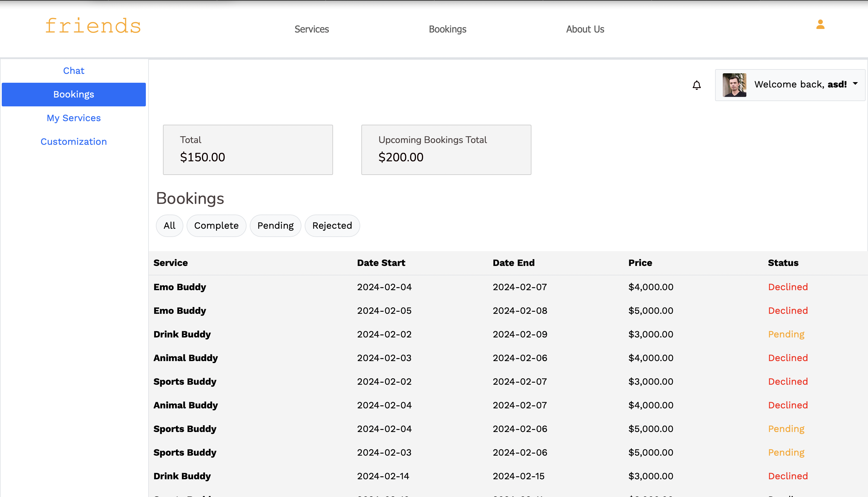This screenshot has width=868, height=497.
Task: Click the Total $150.00 card
Action: pyautogui.click(x=248, y=150)
